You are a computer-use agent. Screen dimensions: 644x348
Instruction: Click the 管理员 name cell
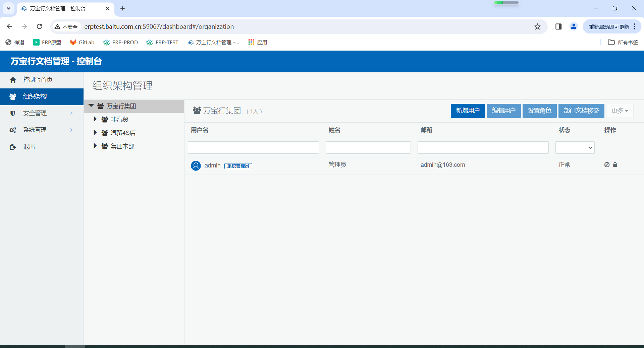point(337,165)
